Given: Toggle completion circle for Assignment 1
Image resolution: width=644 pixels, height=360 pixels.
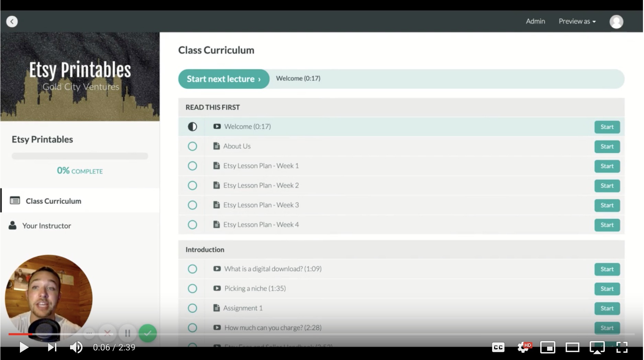Looking at the screenshot, I should click(192, 308).
